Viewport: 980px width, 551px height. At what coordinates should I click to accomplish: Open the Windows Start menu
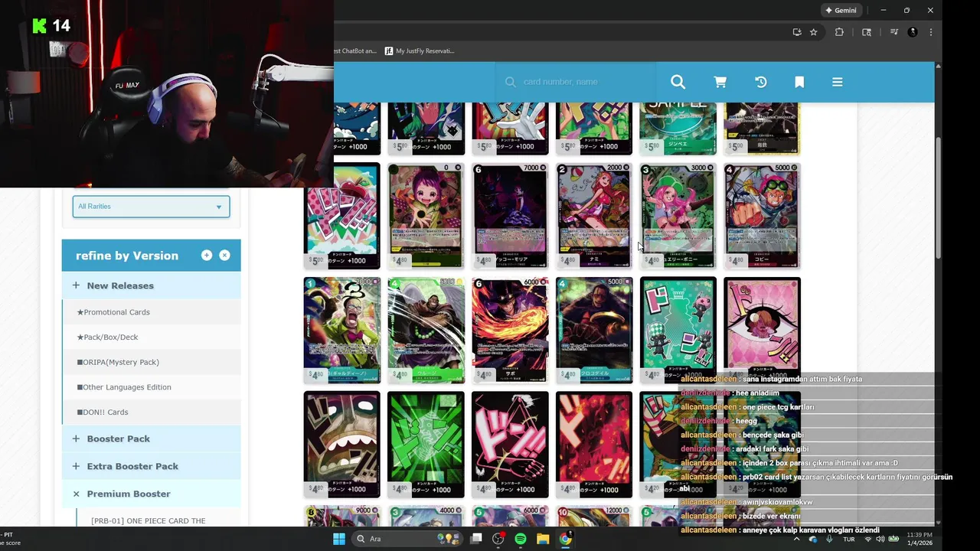339,539
